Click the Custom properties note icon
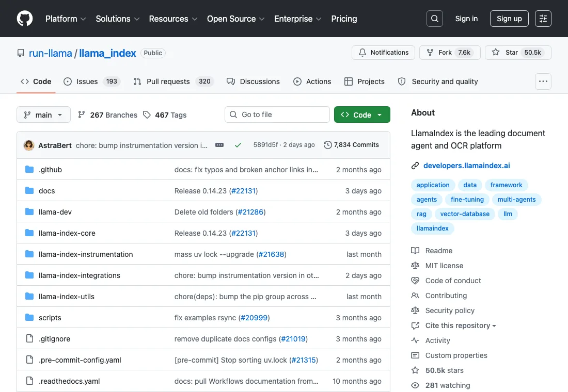Image resolution: width=568 pixels, height=392 pixels. click(415, 355)
